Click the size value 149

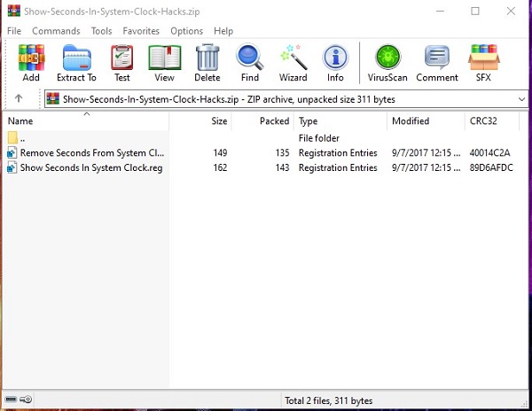220,153
